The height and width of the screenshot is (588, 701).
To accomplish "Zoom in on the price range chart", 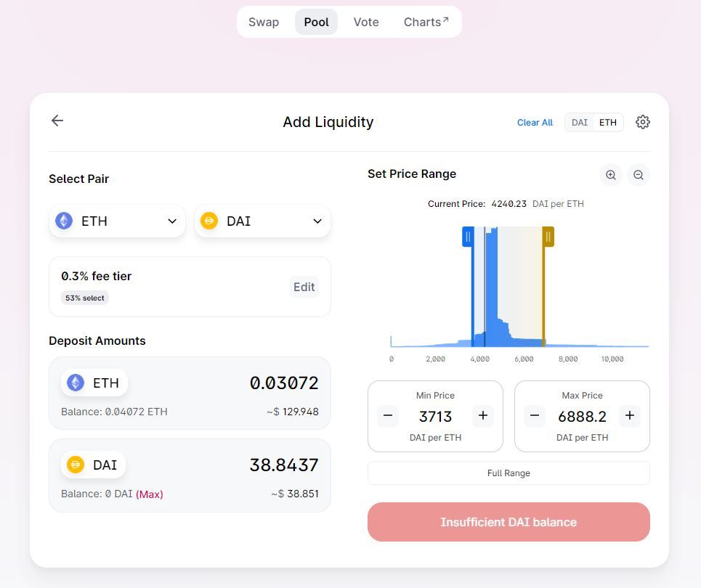I will pos(611,175).
